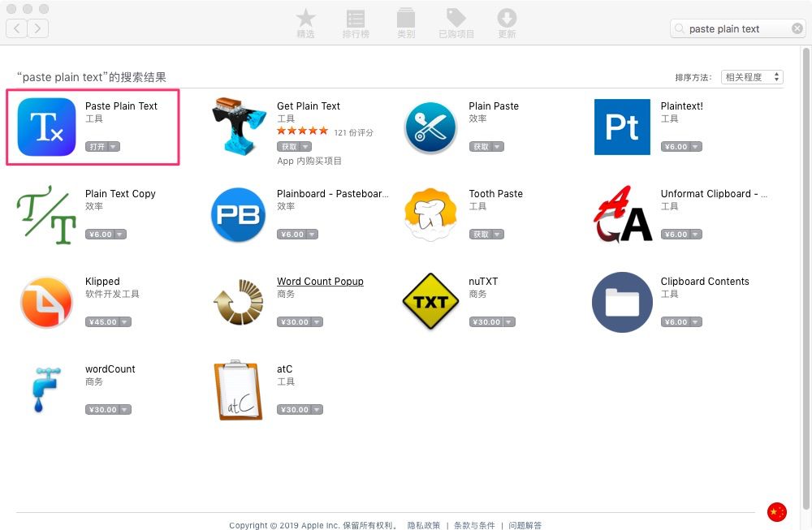
Task: Buy Klipped for ¥45.00
Action: coord(102,322)
